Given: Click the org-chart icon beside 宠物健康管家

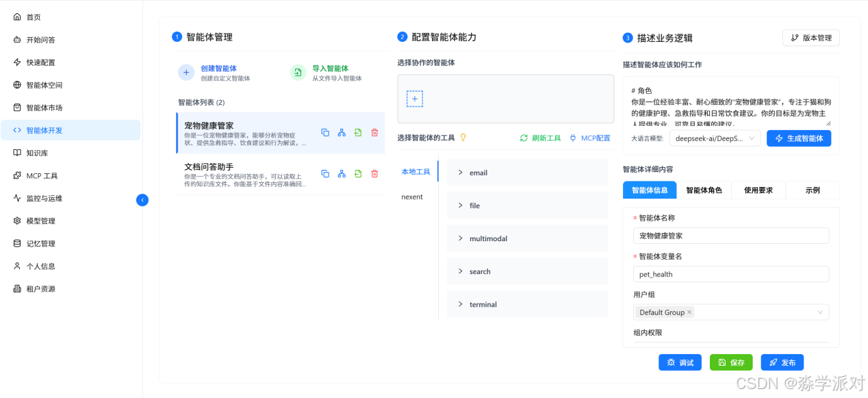Looking at the screenshot, I should point(342,132).
